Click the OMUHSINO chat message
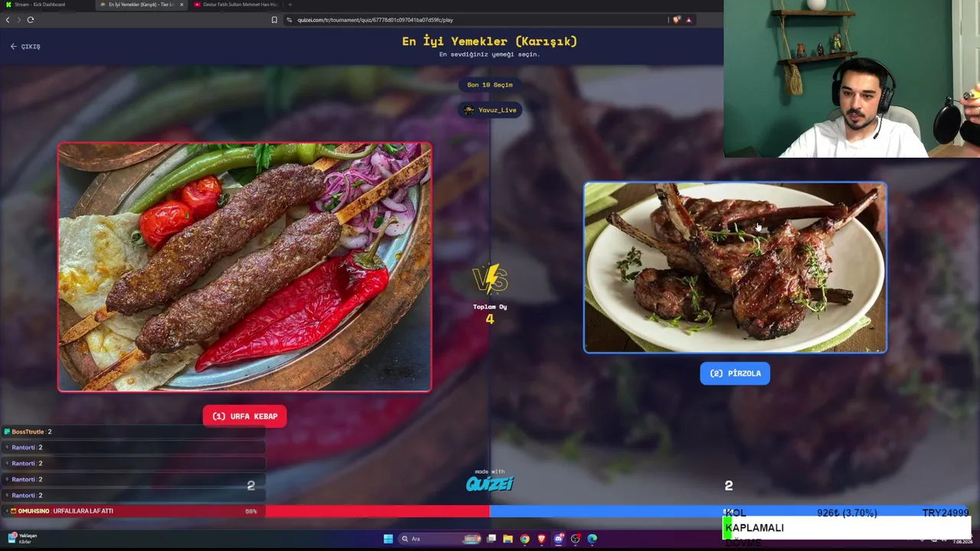 [133, 511]
